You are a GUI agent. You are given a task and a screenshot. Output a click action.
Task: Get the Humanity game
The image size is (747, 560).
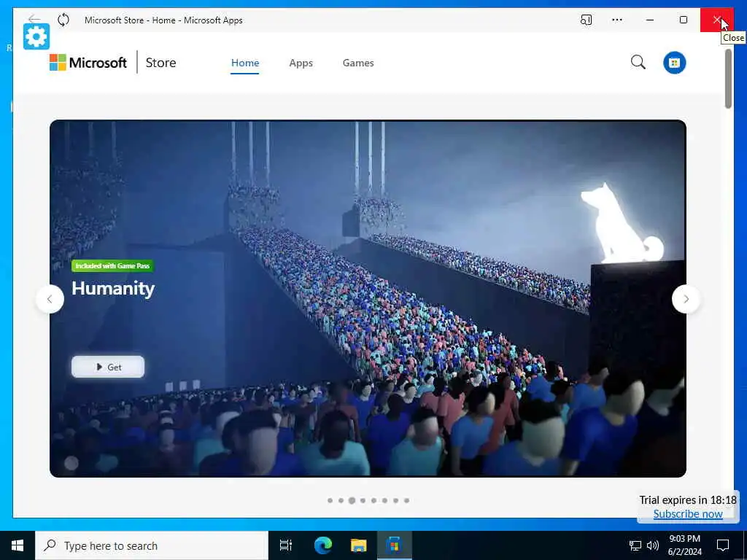pyautogui.click(x=108, y=367)
